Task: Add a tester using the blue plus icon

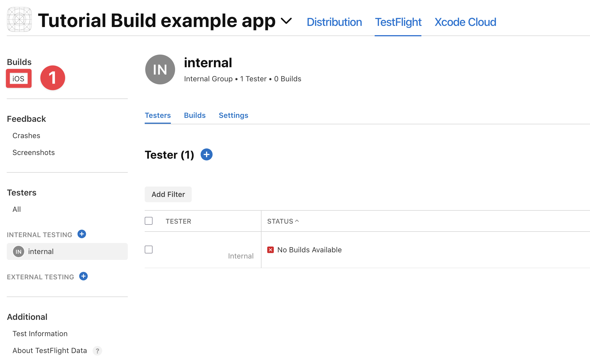Action: click(206, 154)
